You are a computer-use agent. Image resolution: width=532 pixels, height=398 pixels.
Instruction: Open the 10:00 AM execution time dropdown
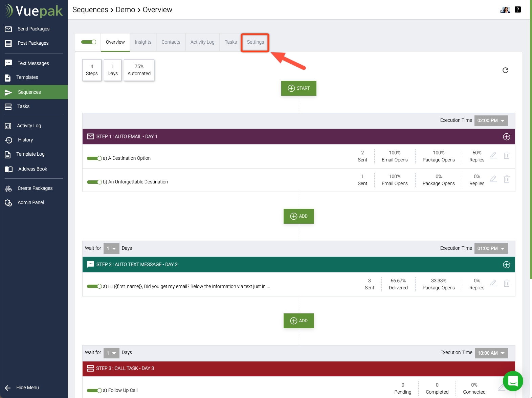pyautogui.click(x=491, y=353)
